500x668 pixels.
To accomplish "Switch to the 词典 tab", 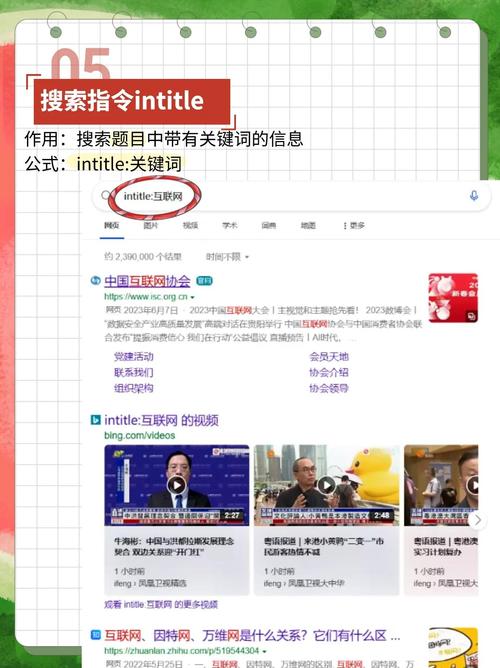I will [269, 225].
